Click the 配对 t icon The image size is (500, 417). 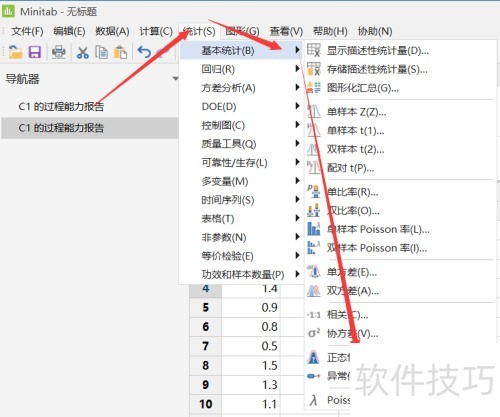313,167
